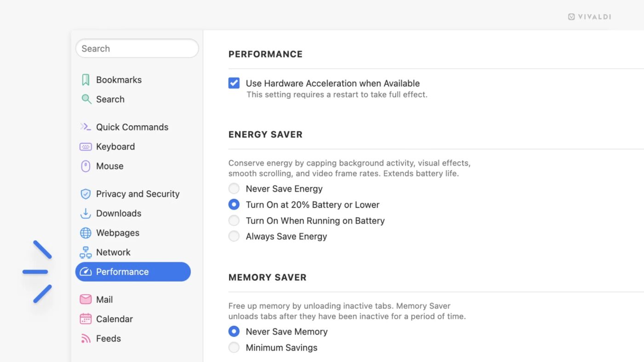Enable Always Save Energy

coord(234,236)
